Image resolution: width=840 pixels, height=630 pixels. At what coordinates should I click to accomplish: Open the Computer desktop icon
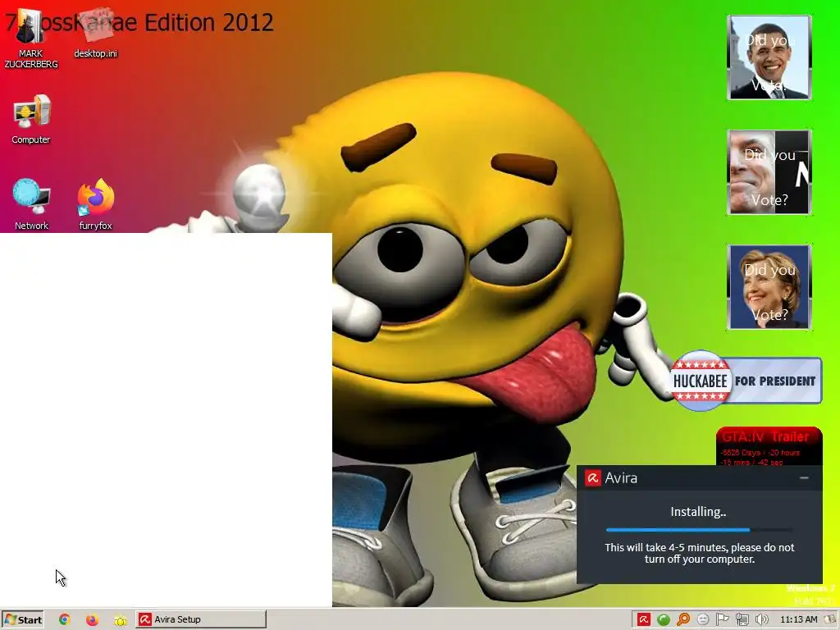(x=31, y=119)
